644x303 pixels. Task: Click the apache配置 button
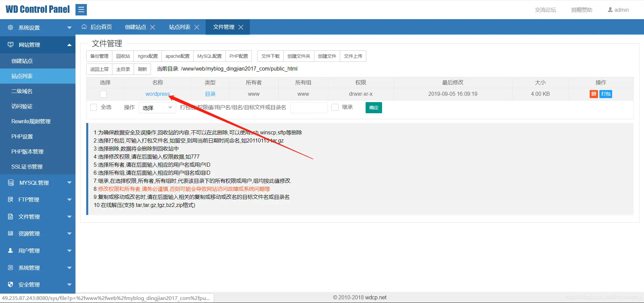point(177,56)
